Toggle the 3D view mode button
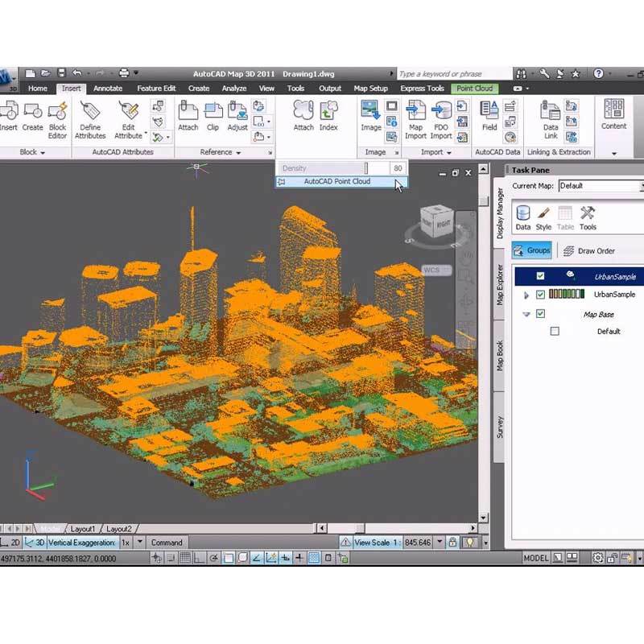This screenshot has height=644, width=644. coord(35,543)
